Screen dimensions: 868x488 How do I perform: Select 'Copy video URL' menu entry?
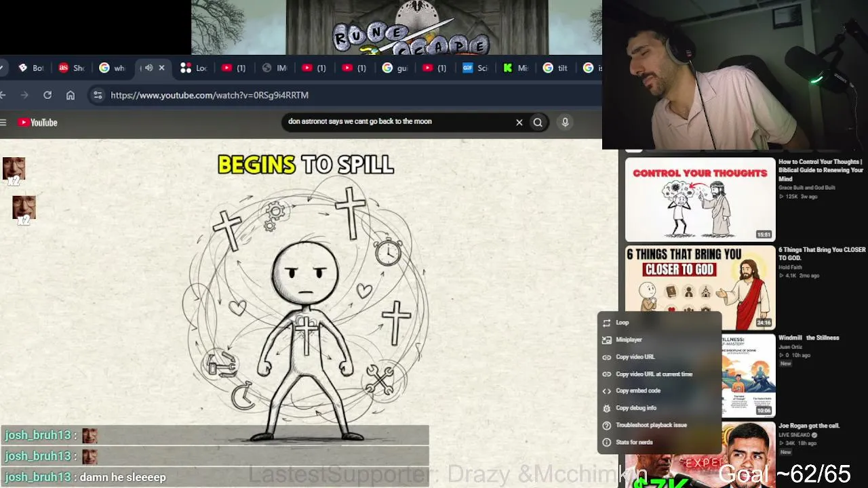[x=658, y=357]
